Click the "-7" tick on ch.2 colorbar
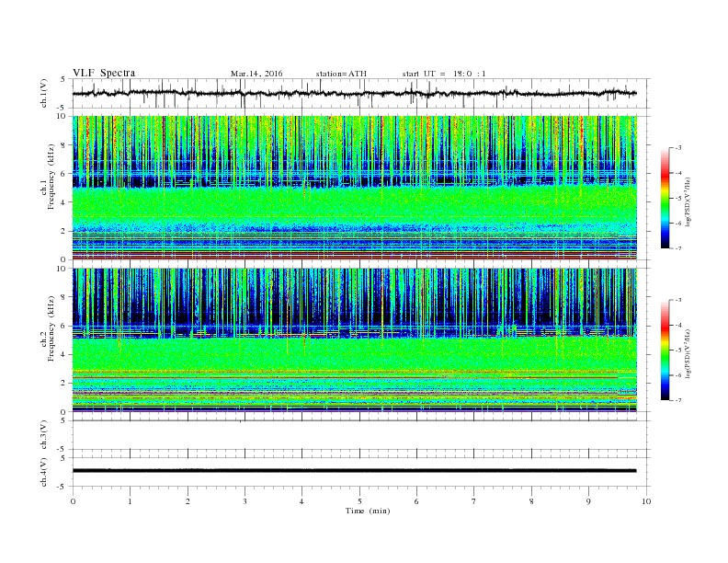 [677, 400]
